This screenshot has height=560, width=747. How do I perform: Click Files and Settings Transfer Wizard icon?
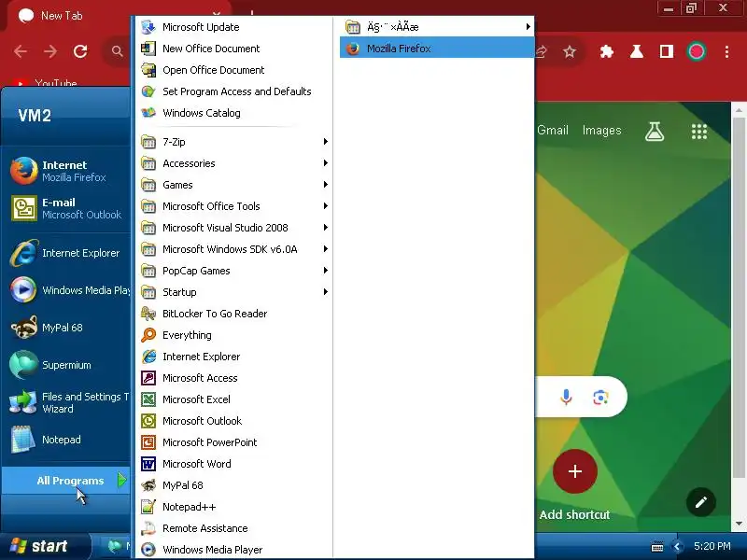(x=23, y=402)
